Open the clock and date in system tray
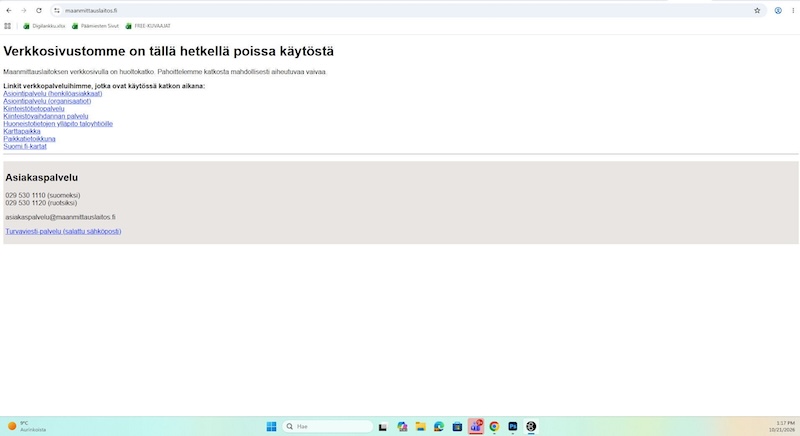This screenshot has height=436, width=800. pos(782,426)
